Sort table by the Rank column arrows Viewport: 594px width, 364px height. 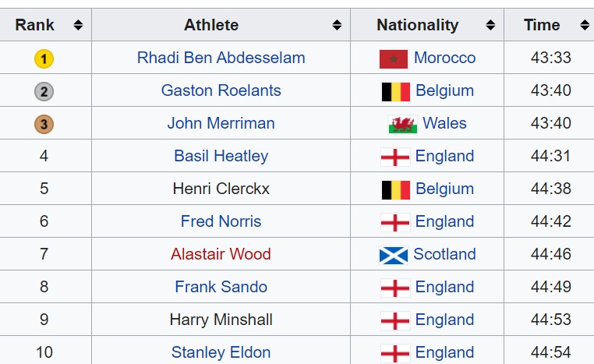78,25
